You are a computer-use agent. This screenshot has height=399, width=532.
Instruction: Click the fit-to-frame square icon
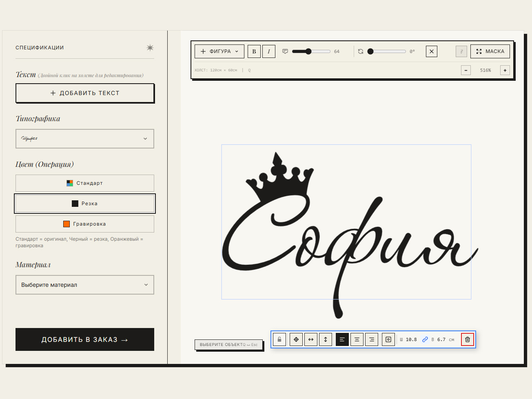pyautogui.click(x=388, y=339)
